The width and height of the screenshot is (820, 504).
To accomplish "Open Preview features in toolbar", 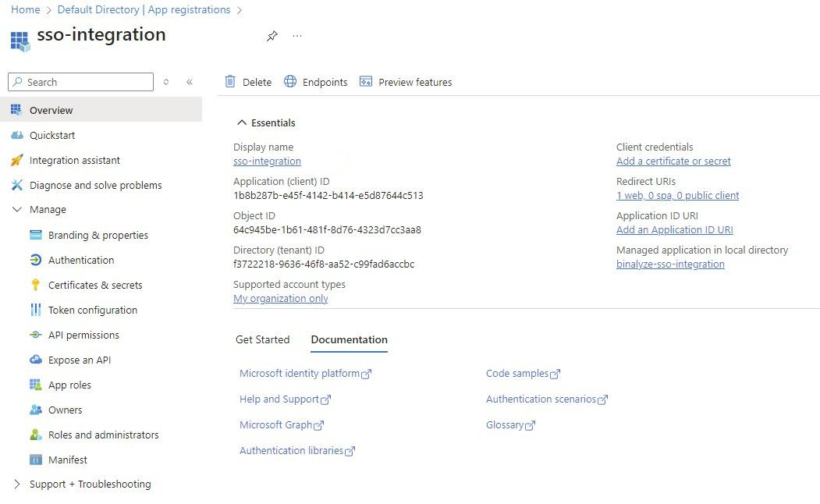I will tap(406, 82).
